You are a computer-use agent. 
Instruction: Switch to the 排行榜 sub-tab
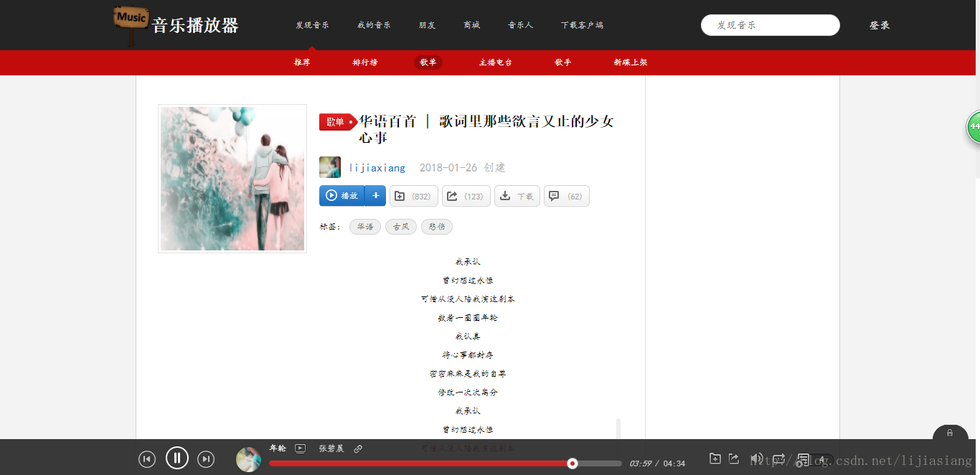pos(365,62)
